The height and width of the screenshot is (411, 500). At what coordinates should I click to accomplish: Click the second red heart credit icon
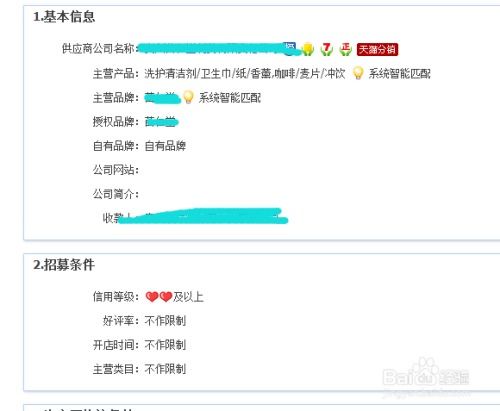(166, 296)
